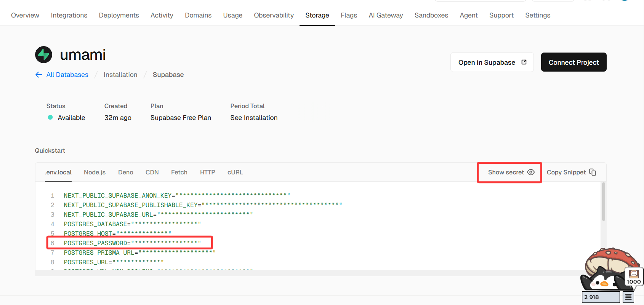Open the Installation breadcrumb link
Screen dimensions: 644x305
pos(120,75)
